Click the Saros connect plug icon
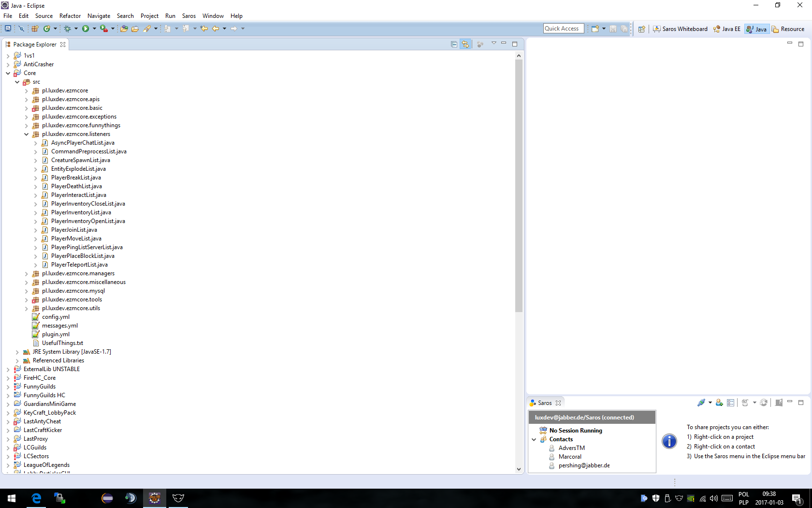Image resolution: width=812 pixels, height=508 pixels. 701,403
